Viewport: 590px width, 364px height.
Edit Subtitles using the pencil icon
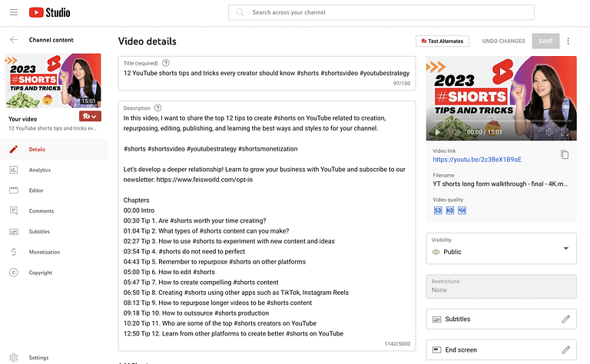(x=565, y=319)
